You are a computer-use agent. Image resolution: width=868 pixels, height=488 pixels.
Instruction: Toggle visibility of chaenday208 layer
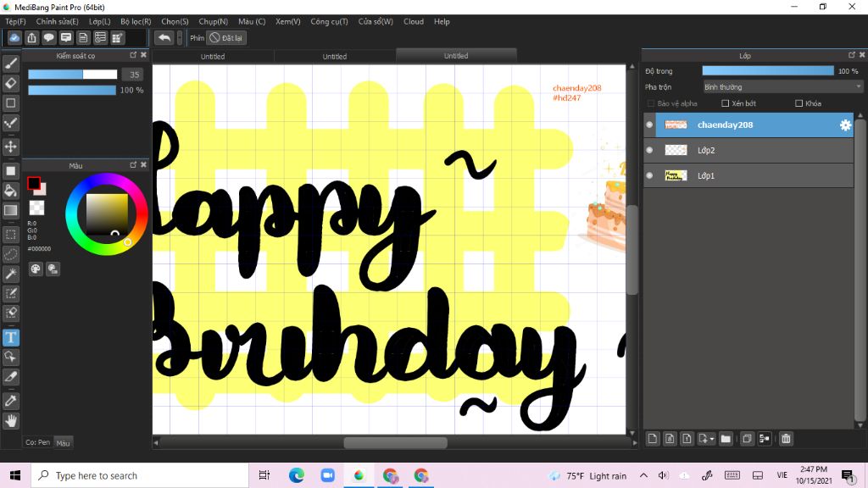(x=649, y=125)
